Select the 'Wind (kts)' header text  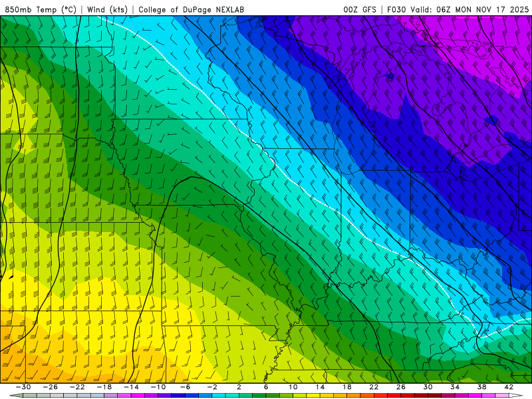(107, 9)
